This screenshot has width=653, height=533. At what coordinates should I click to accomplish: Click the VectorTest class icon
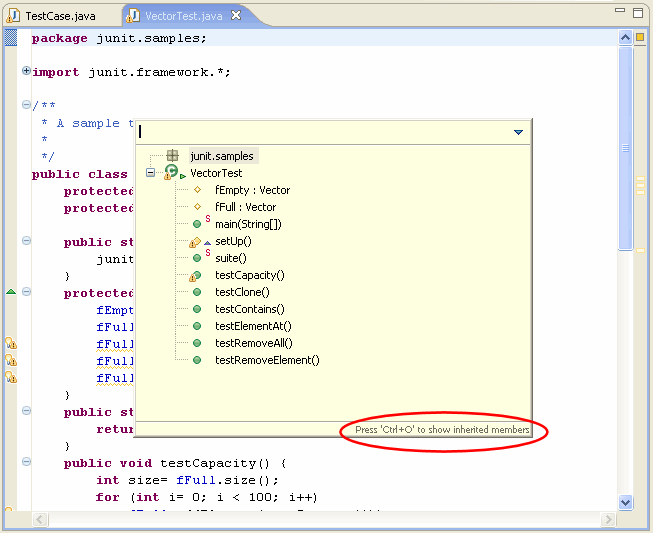pyautogui.click(x=171, y=172)
